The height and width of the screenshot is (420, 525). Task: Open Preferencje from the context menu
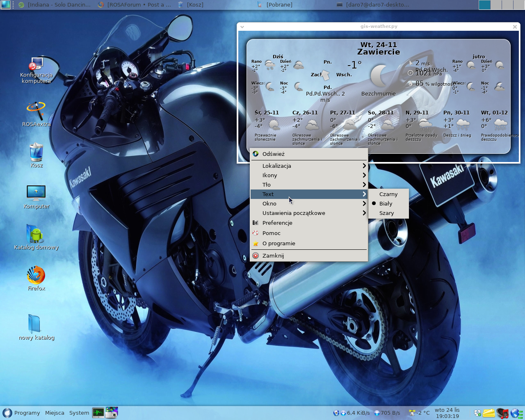point(277,223)
